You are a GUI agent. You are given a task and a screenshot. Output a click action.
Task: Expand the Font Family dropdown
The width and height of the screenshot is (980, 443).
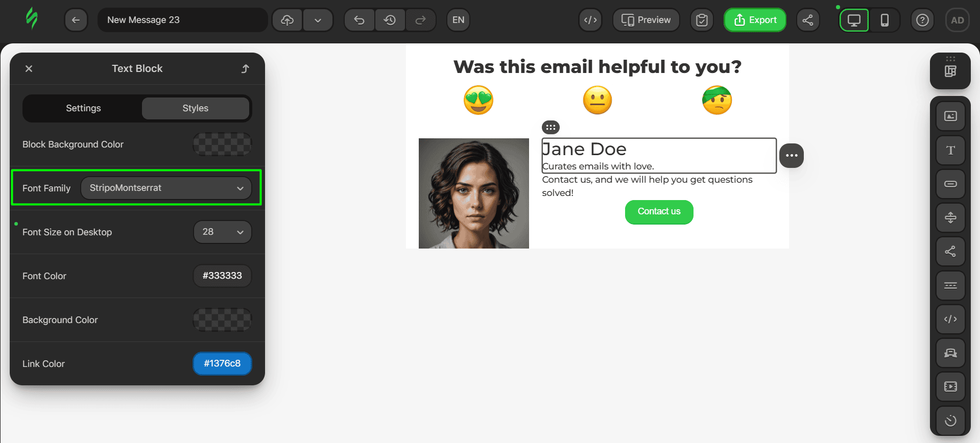(166, 188)
